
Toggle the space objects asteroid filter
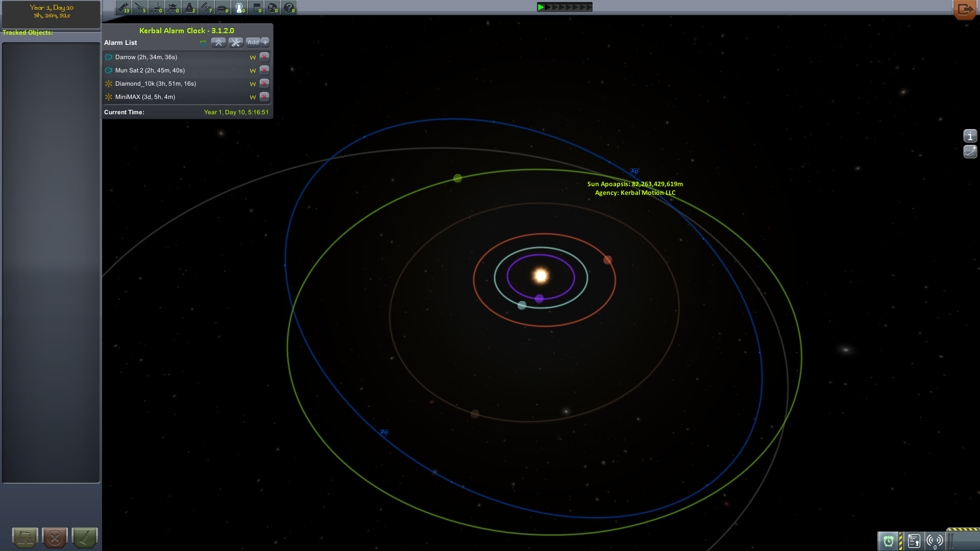pos(273,8)
